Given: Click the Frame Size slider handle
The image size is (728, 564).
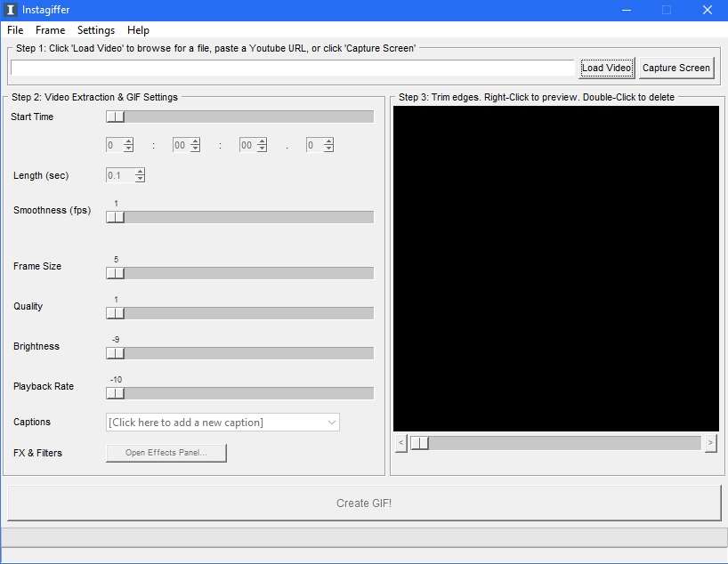Looking at the screenshot, I should coord(115,273).
